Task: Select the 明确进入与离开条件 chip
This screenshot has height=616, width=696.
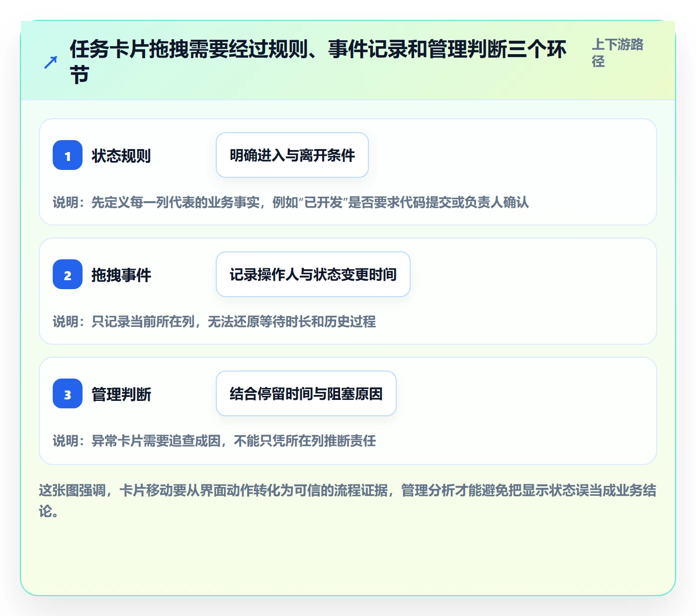Action: point(292,155)
